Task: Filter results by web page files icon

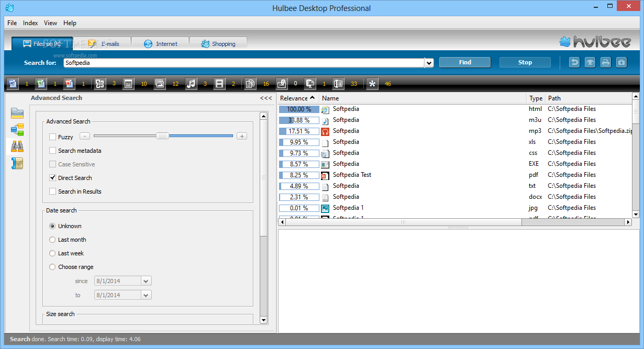Action: [x=128, y=83]
